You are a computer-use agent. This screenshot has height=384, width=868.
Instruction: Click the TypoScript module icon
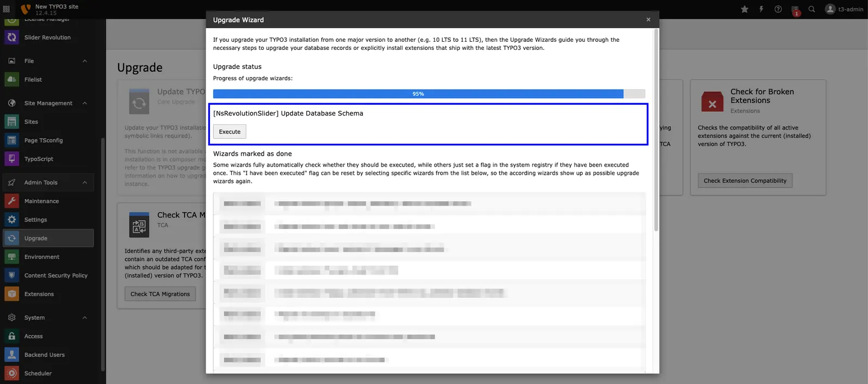[x=12, y=159]
